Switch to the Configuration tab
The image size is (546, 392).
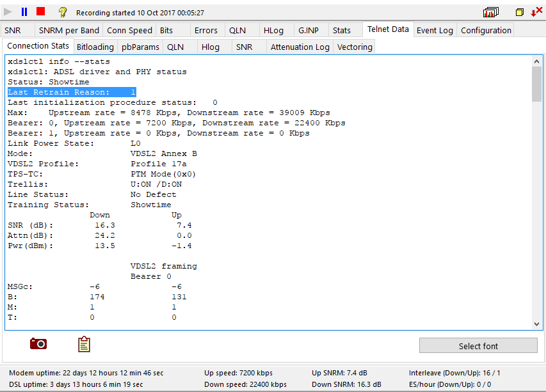[x=486, y=31]
